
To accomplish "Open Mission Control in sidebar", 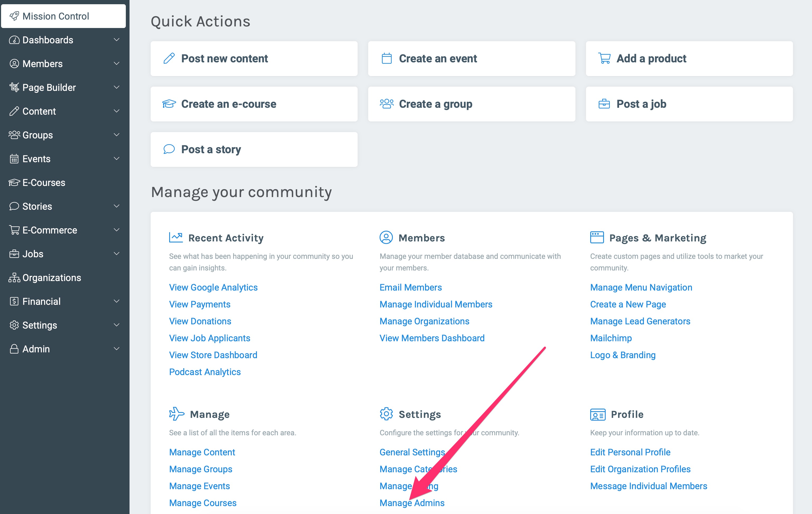I will [63, 16].
